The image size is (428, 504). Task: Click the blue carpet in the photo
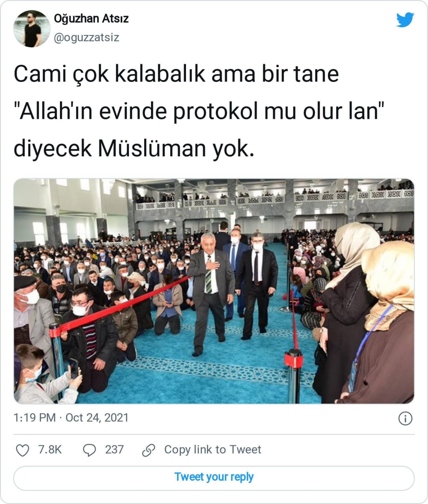click(x=221, y=366)
